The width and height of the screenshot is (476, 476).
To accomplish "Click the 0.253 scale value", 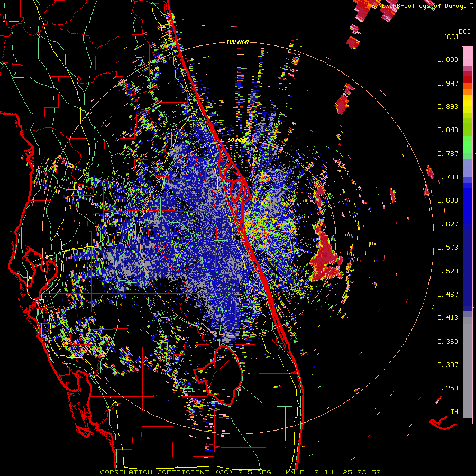I will (x=448, y=388).
